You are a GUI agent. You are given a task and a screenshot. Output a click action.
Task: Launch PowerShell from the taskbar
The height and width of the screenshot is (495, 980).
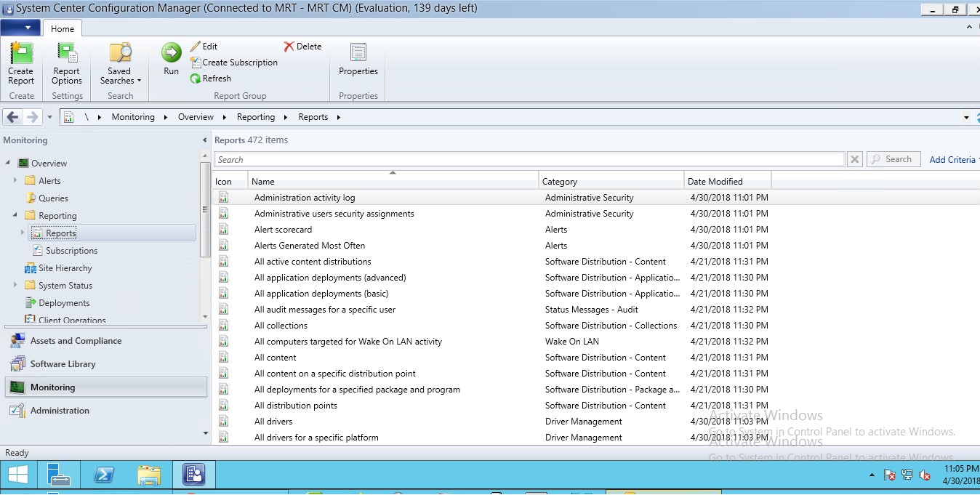pyautogui.click(x=104, y=475)
